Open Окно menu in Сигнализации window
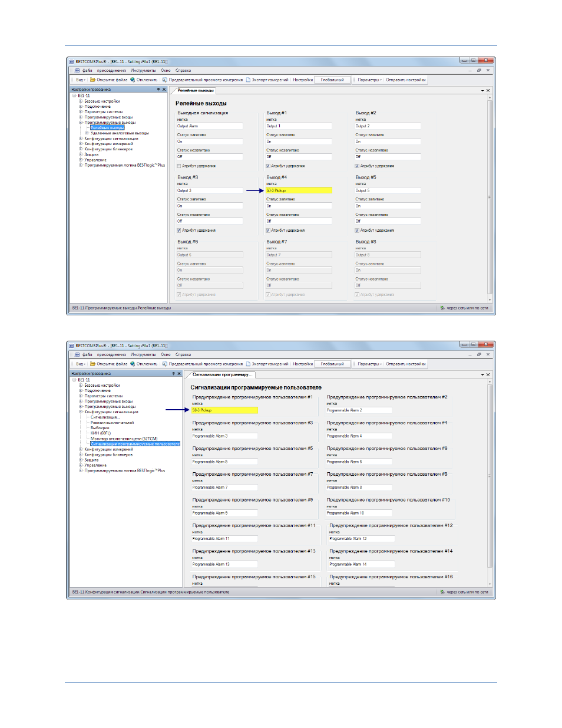Image resolution: width=562 pixels, height=728 pixels. [166, 354]
